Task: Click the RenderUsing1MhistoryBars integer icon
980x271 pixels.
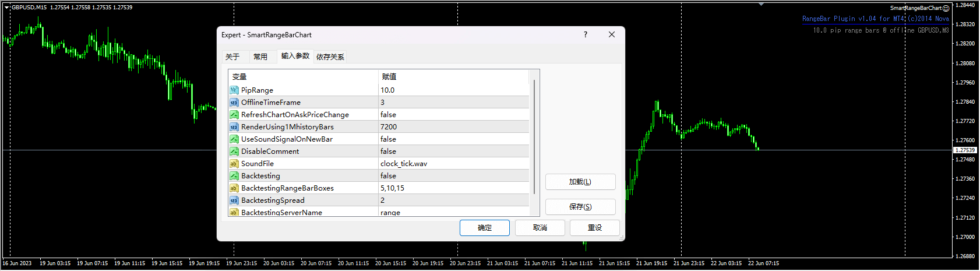Action: tap(234, 127)
